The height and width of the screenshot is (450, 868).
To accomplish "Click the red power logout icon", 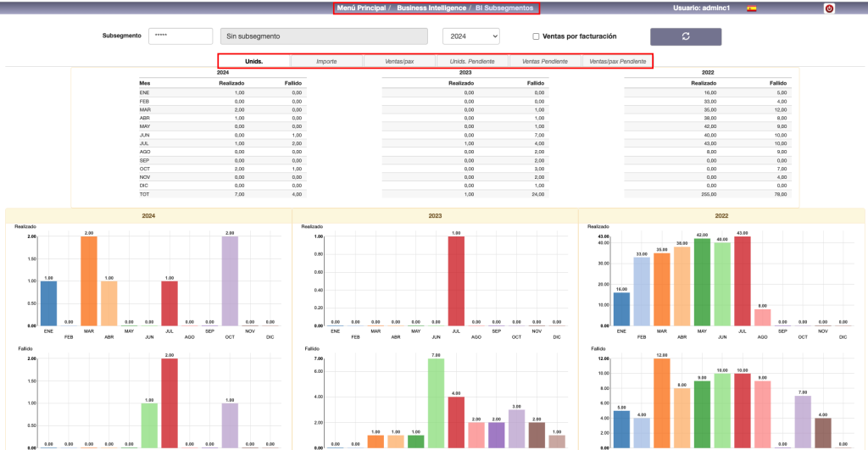I will (x=828, y=8).
